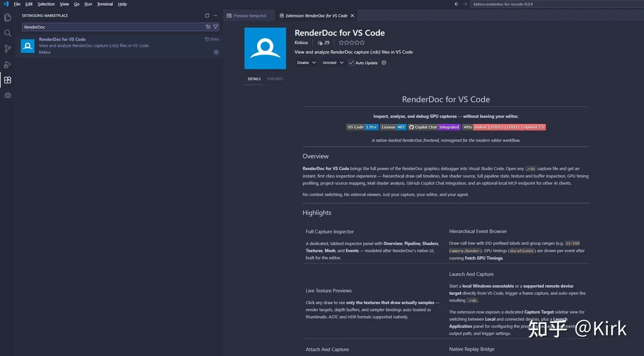
Task: Select RenderDoc for VS Code in extension list
Action: point(120,46)
